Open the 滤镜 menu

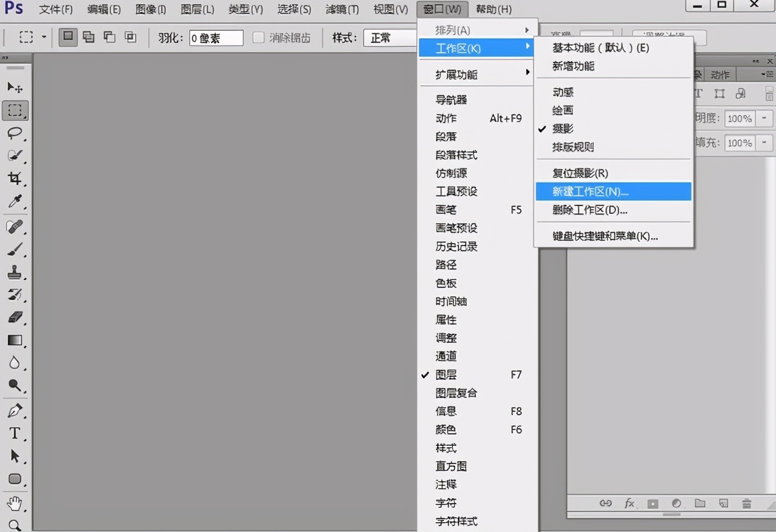click(x=341, y=9)
